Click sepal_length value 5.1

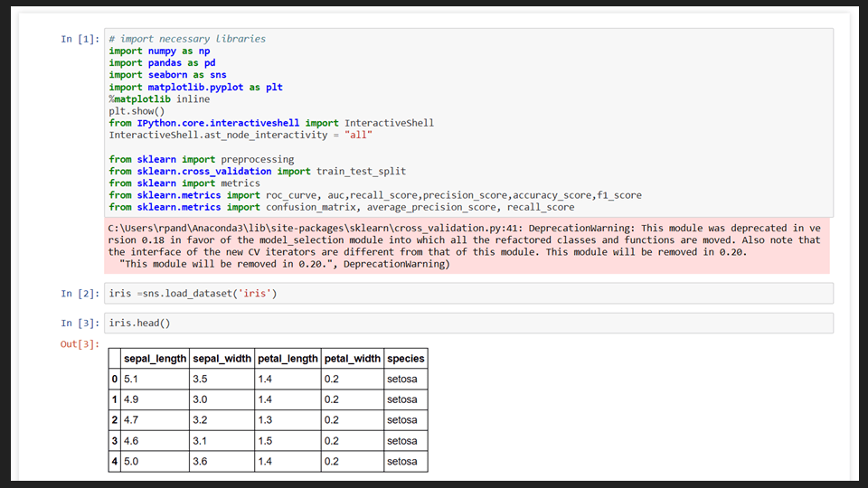click(155, 379)
